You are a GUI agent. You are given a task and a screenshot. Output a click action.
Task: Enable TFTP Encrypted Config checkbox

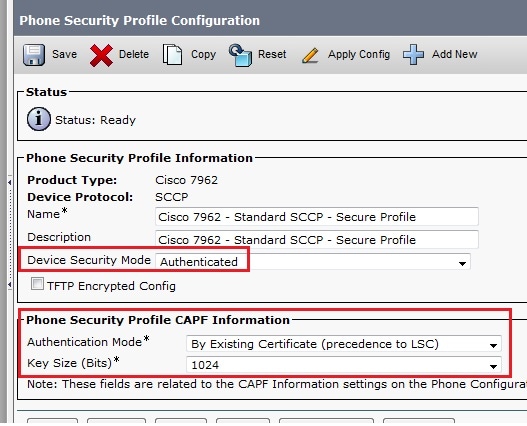[37, 283]
